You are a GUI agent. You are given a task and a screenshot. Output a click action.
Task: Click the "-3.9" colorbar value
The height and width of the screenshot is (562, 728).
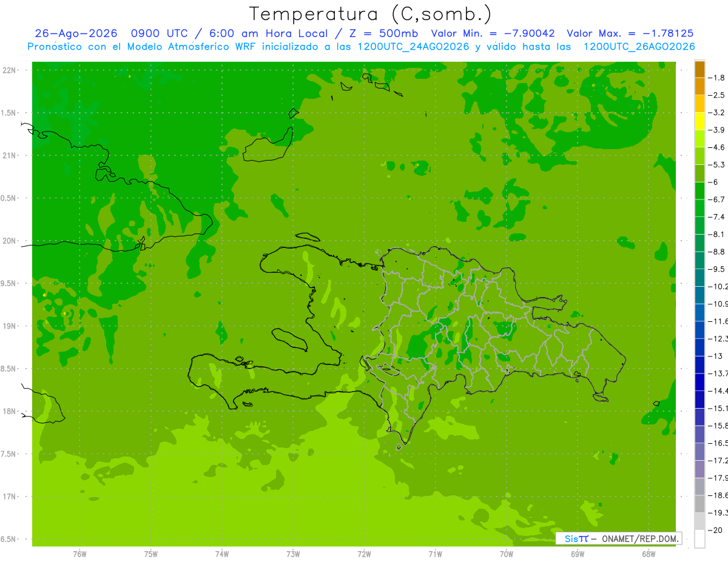pos(717,130)
